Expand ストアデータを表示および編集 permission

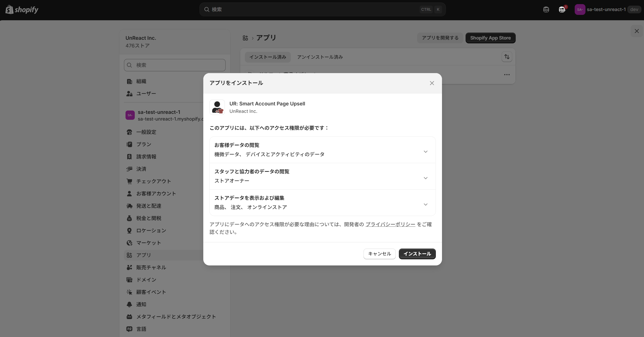322,203
